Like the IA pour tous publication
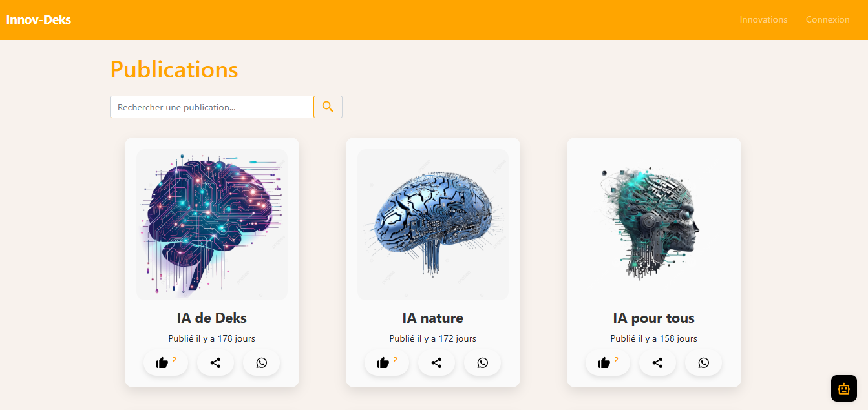868x410 pixels. tap(608, 363)
